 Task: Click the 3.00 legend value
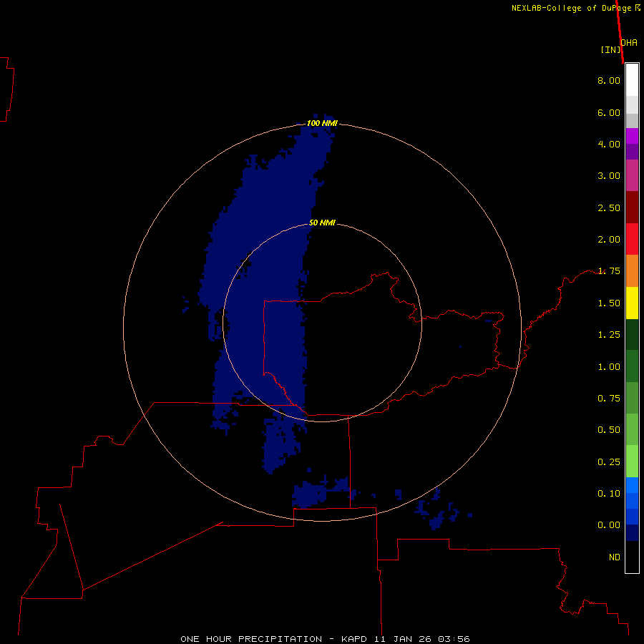pyautogui.click(x=609, y=176)
